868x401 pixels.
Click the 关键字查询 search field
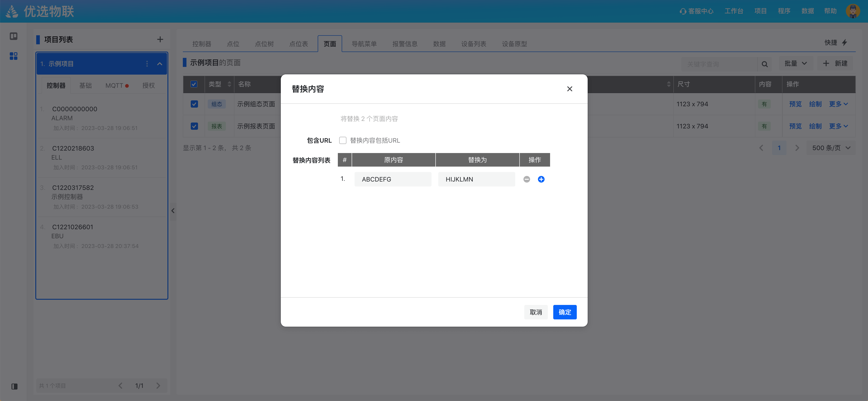719,64
